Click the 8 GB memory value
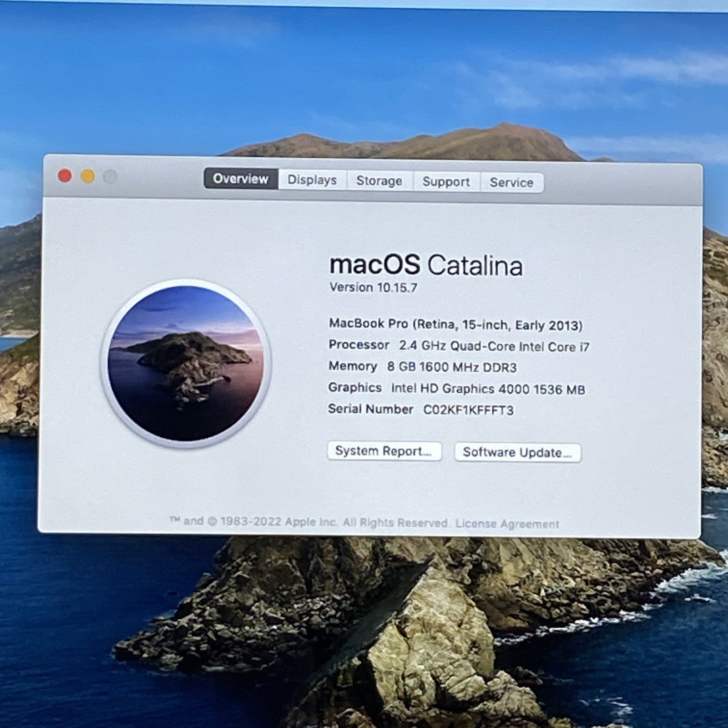The height and width of the screenshot is (728, 728). coord(452,367)
